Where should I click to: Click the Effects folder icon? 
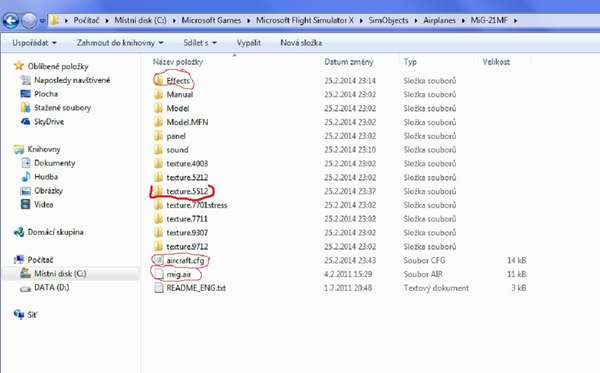[158, 81]
